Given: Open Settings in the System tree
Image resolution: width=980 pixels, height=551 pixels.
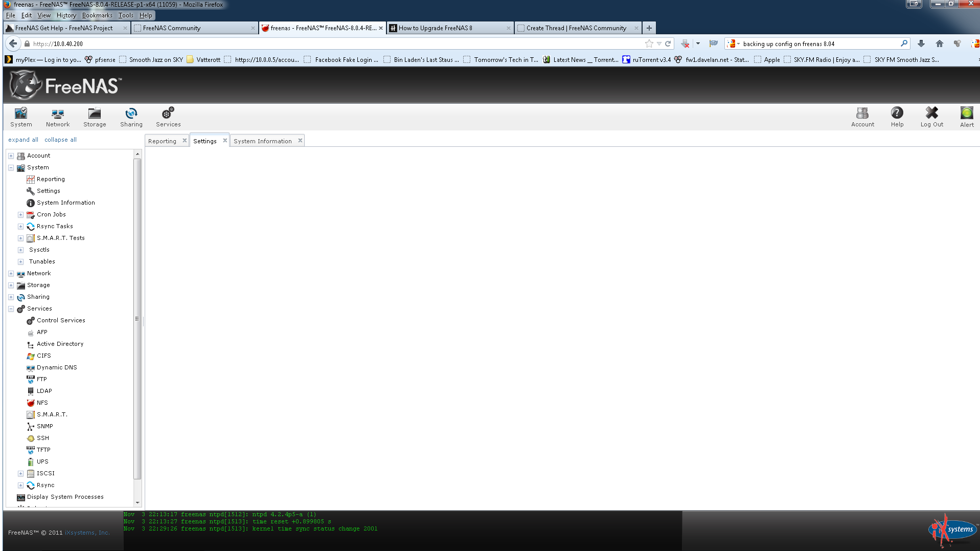Looking at the screenshot, I should (48, 191).
